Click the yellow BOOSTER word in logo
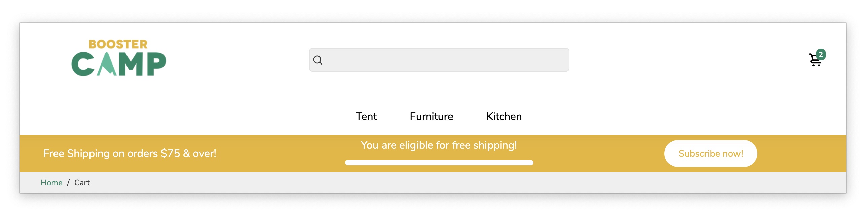 click(x=118, y=44)
